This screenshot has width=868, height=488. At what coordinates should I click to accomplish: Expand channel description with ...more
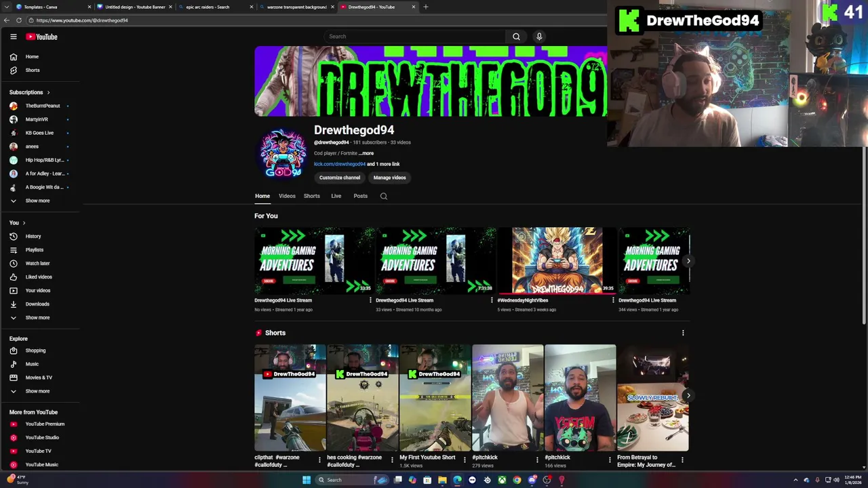coord(366,153)
